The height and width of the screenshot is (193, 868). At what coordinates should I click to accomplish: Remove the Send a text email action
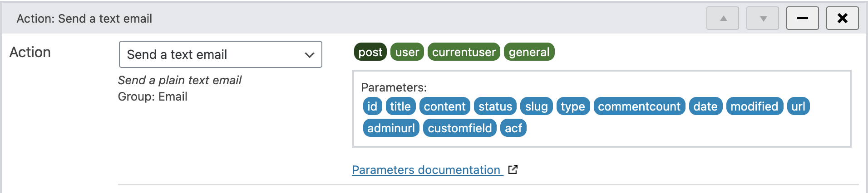click(x=842, y=19)
